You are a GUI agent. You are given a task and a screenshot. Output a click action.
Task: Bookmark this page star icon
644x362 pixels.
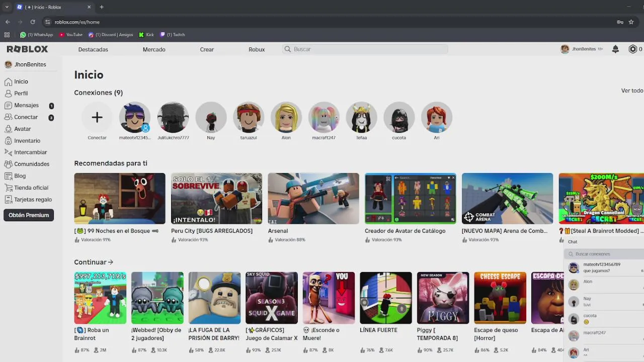tap(631, 22)
